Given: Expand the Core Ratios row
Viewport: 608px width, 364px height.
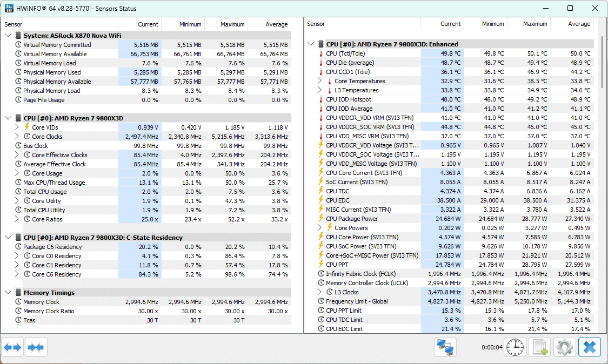Looking at the screenshot, I should [x=17, y=219].
